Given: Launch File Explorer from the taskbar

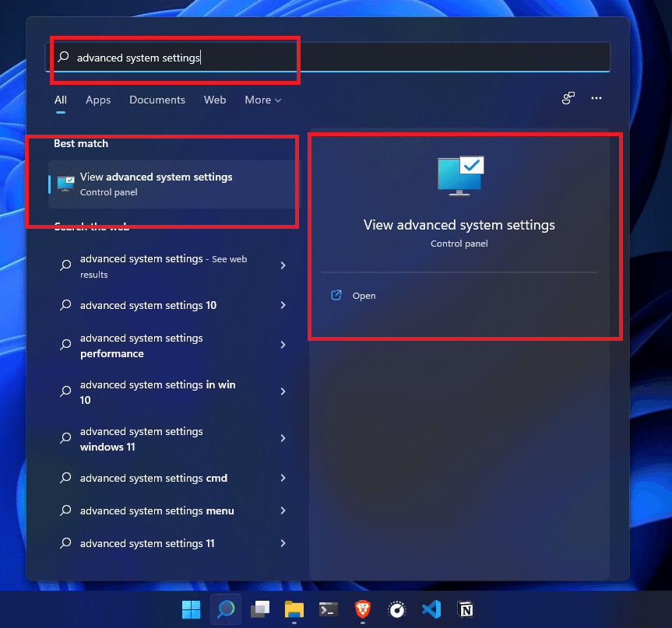Looking at the screenshot, I should (294, 609).
